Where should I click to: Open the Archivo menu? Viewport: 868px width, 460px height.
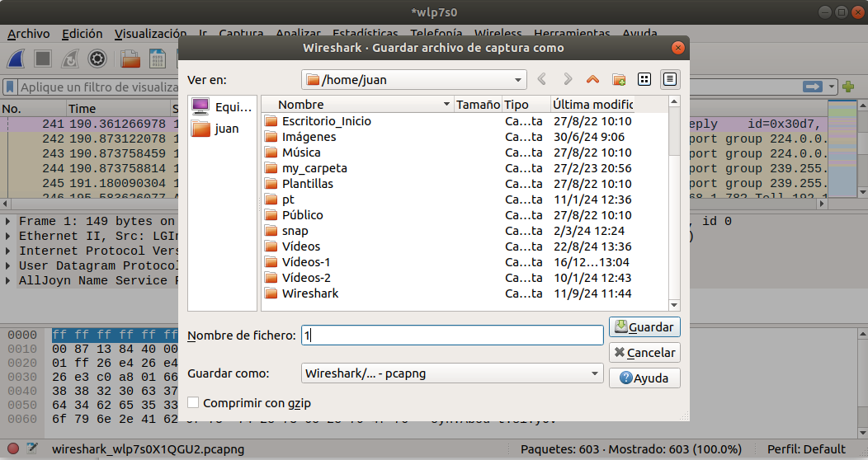[x=28, y=34]
